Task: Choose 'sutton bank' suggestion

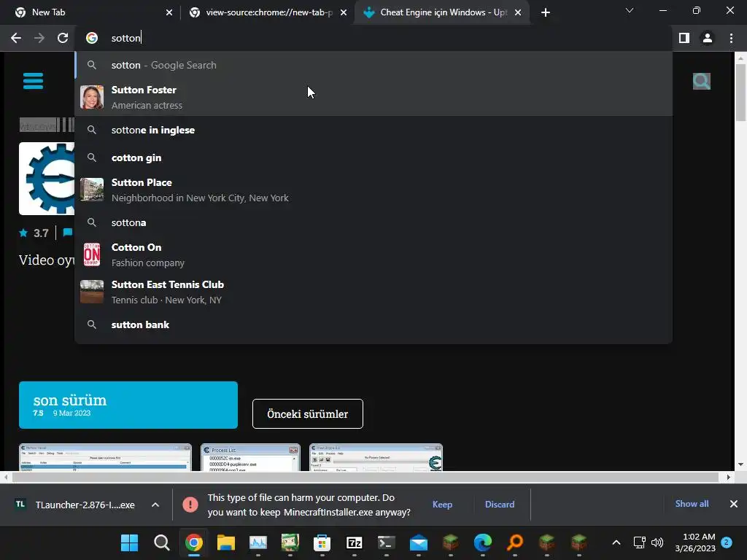Action: (373, 324)
